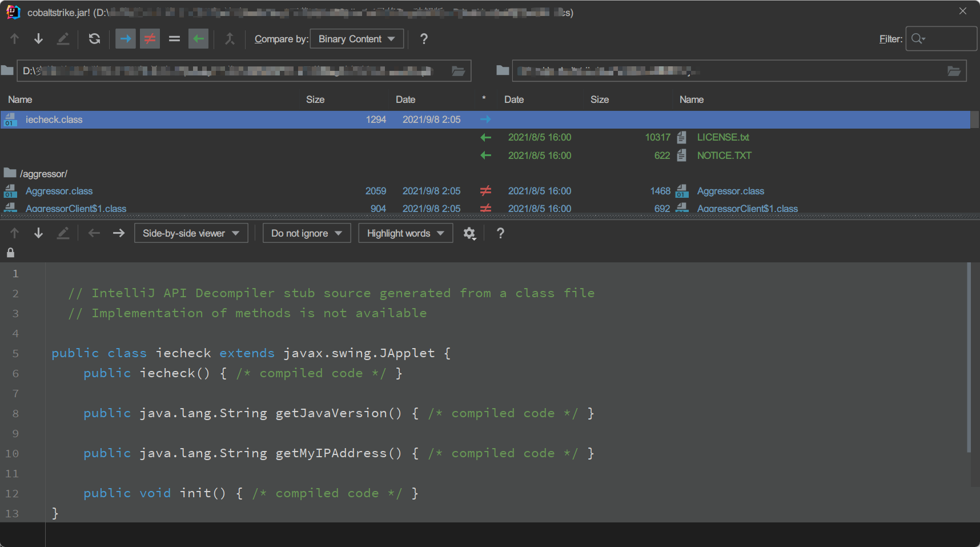The width and height of the screenshot is (980, 547).
Task: Sort by right Date column header
Action: pyautogui.click(x=514, y=99)
